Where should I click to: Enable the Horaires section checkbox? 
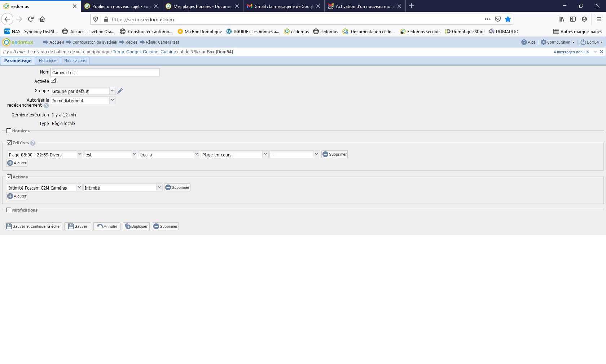tap(9, 131)
